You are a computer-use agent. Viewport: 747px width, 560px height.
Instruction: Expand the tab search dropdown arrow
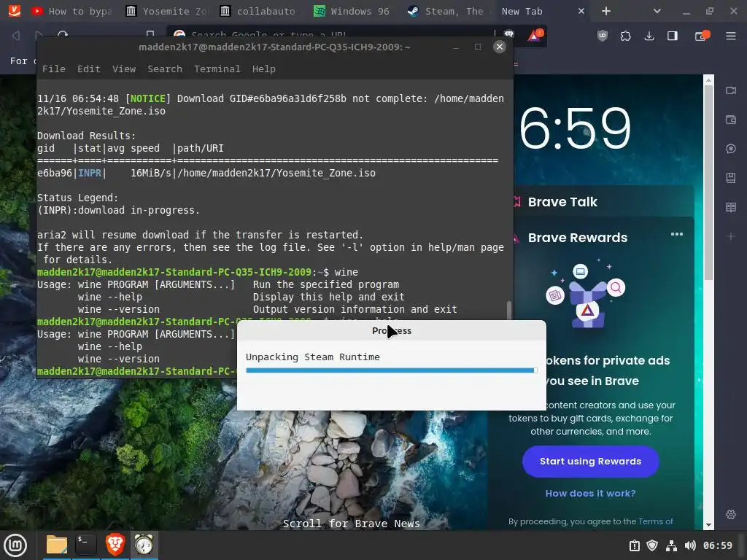[x=657, y=11]
